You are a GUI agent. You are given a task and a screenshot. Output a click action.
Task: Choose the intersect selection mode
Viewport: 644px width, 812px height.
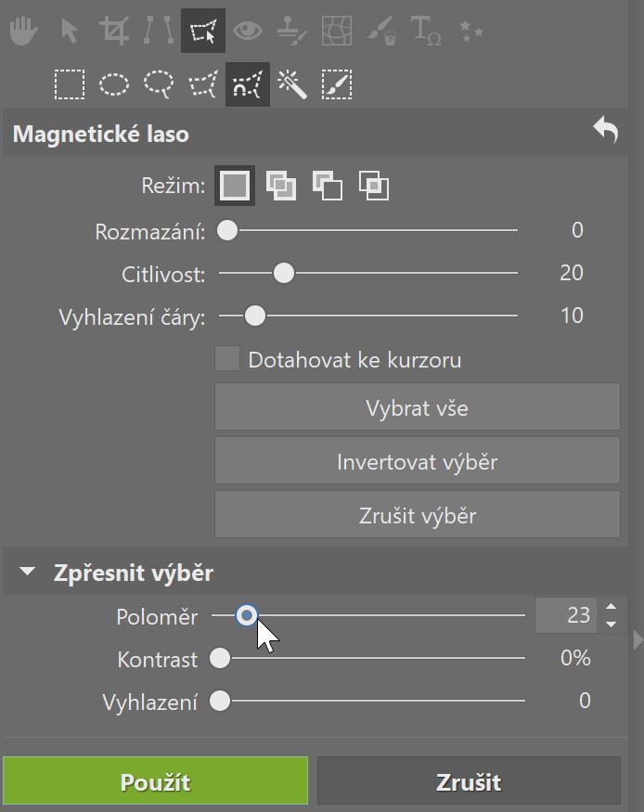(x=374, y=186)
